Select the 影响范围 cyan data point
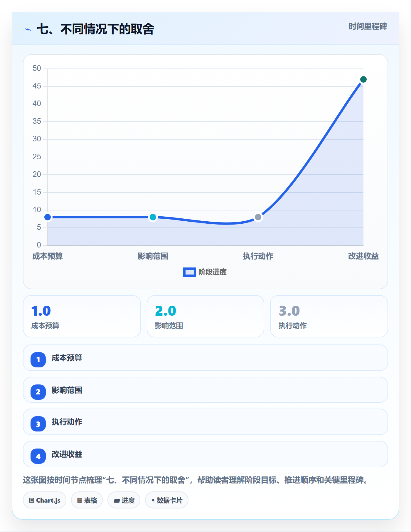The height and width of the screenshot is (532, 411). [153, 217]
